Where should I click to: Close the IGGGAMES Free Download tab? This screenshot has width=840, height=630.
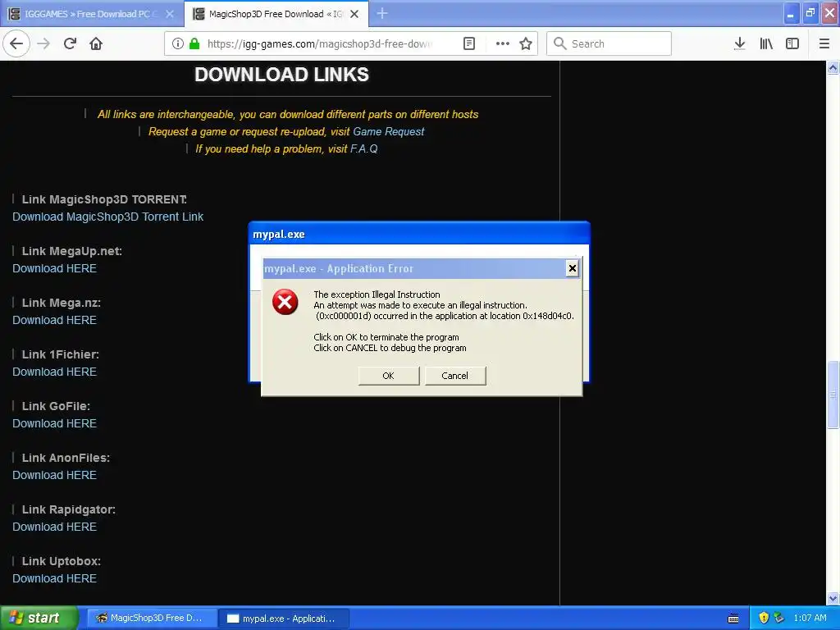coord(170,14)
